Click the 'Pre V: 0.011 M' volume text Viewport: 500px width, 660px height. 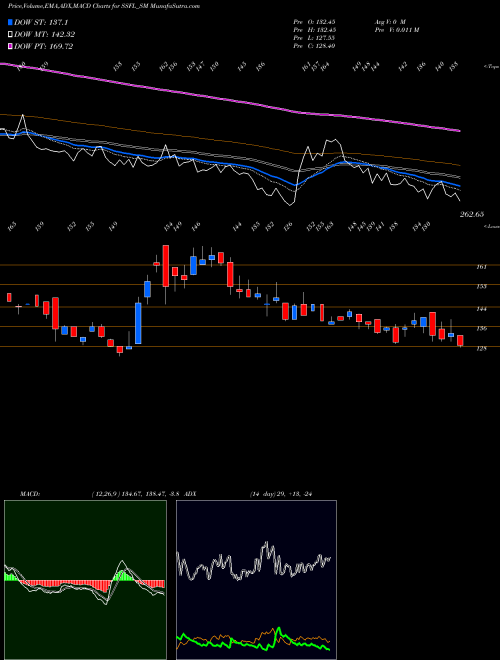396,30
